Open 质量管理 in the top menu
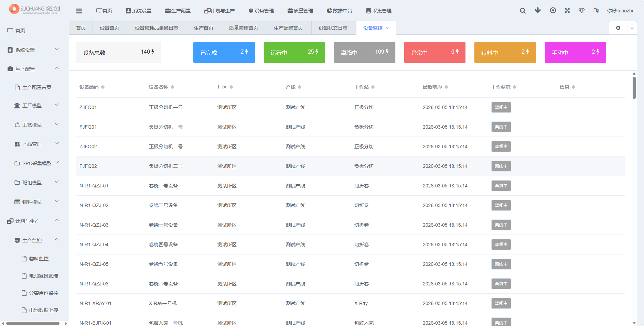Viewport: 644px width, 326px height. [x=300, y=11]
